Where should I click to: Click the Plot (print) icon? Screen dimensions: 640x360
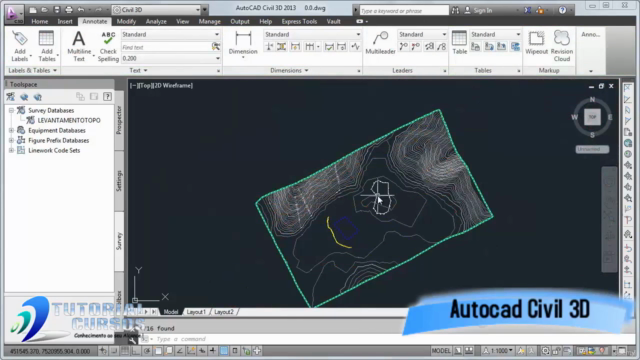click(x=69, y=10)
